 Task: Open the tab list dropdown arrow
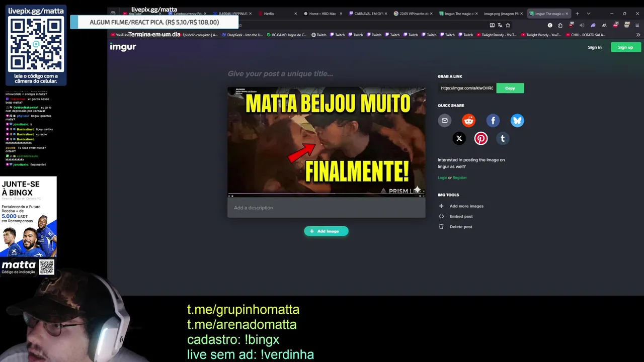pyautogui.click(x=588, y=14)
